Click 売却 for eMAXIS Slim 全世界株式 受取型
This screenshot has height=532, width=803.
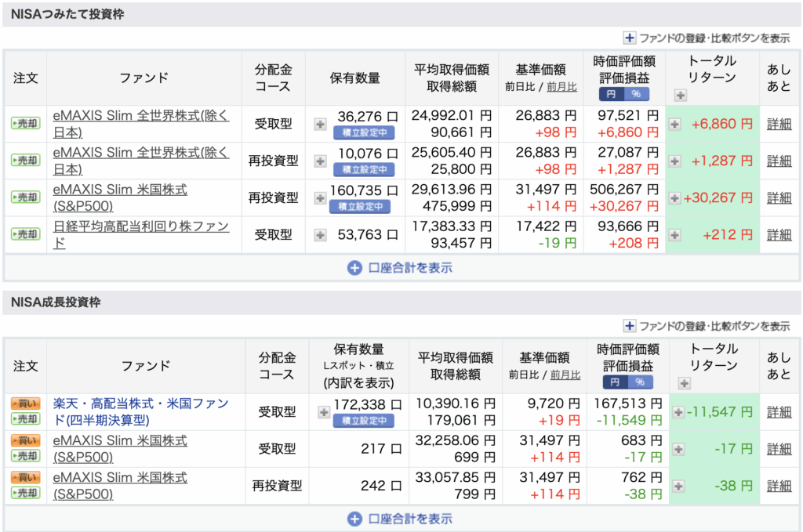click(26, 123)
